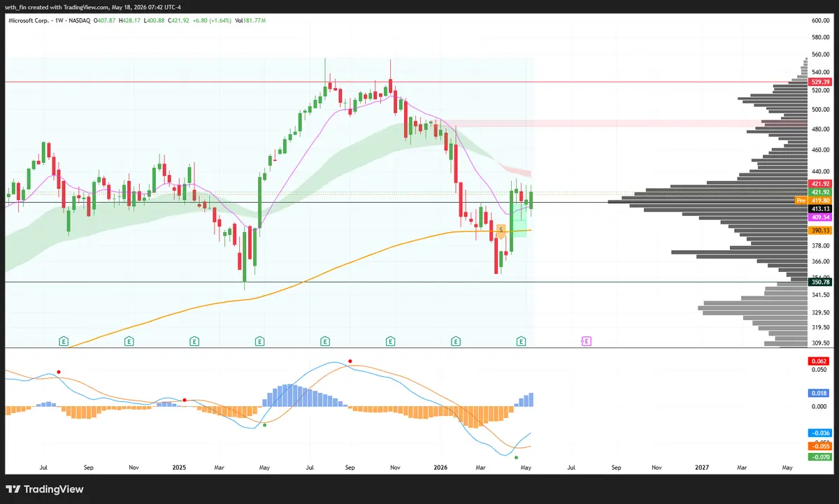
Task: Click the orange 390.13 moving average label
Action: 819,231
